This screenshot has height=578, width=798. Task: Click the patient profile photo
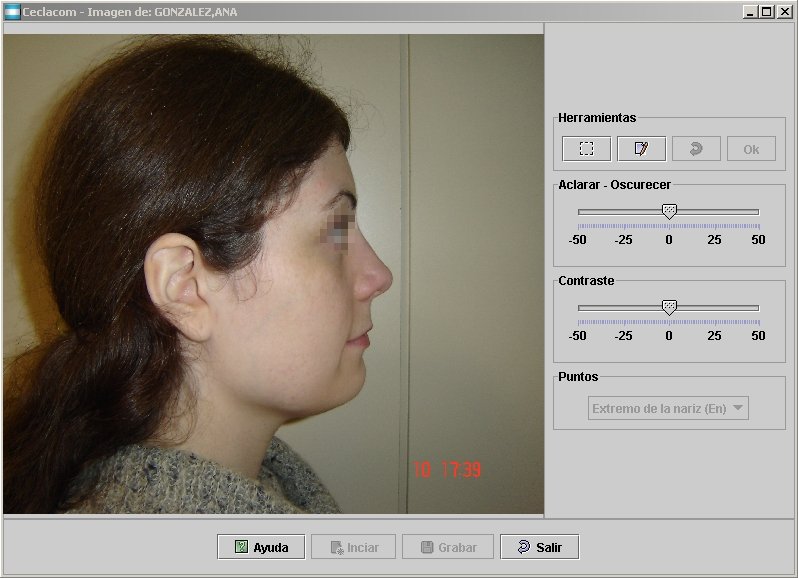273,274
